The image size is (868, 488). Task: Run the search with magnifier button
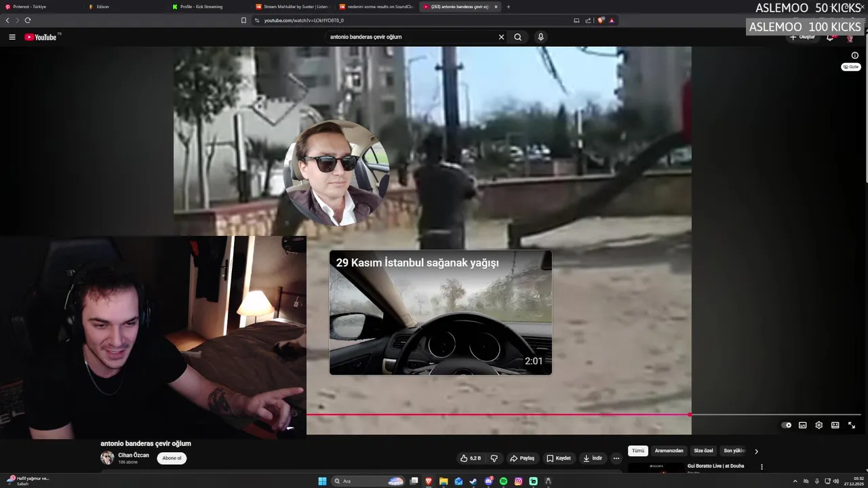[517, 37]
